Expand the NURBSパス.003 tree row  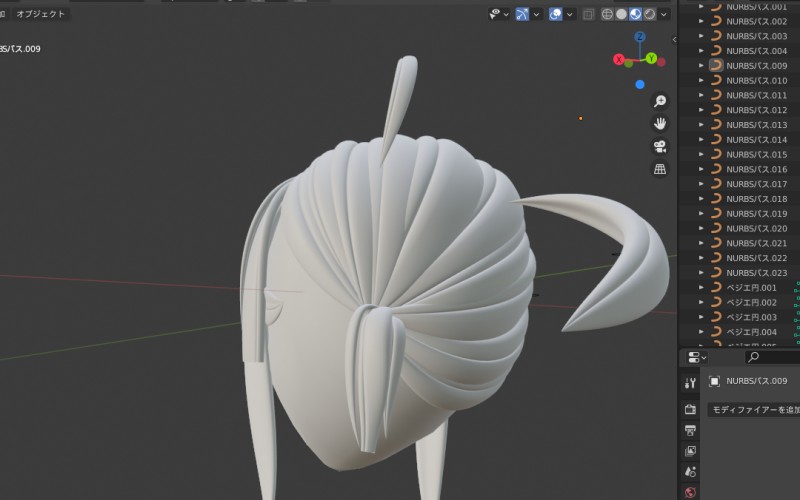(x=701, y=36)
